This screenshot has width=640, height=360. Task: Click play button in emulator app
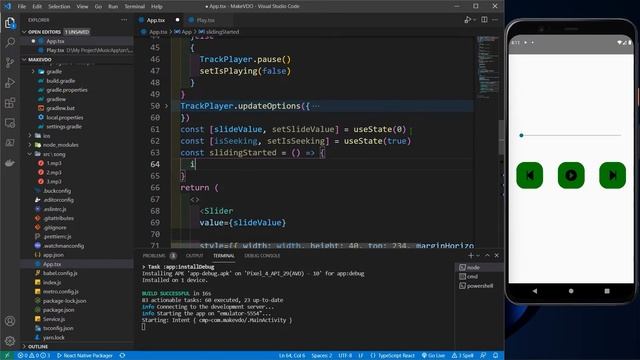(571, 176)
